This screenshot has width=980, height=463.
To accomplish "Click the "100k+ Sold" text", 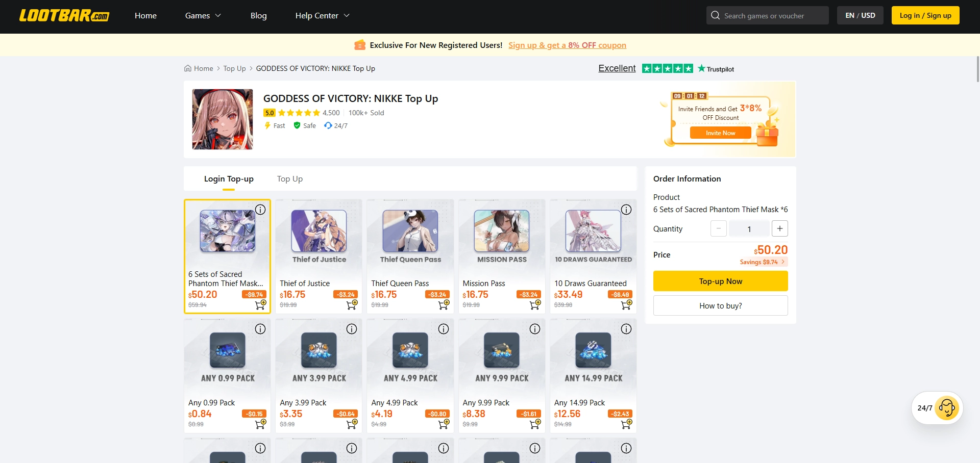I will pyautogui.click(x=366, y=113).
